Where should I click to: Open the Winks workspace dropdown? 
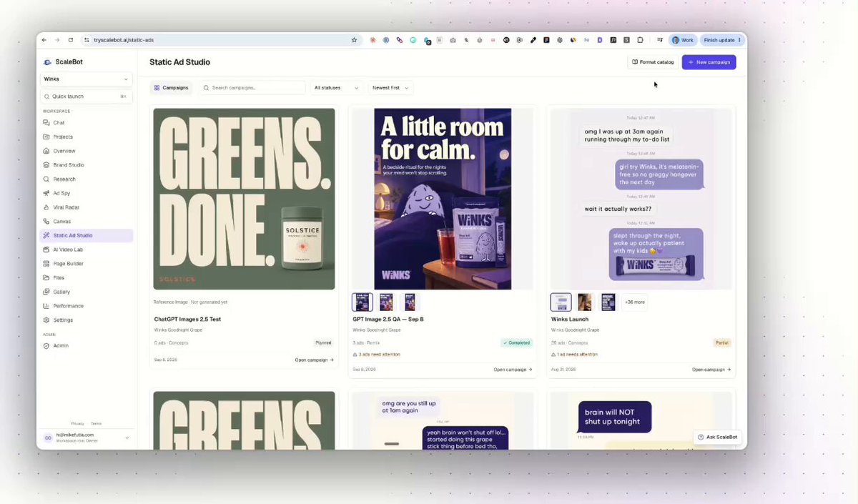87,79
